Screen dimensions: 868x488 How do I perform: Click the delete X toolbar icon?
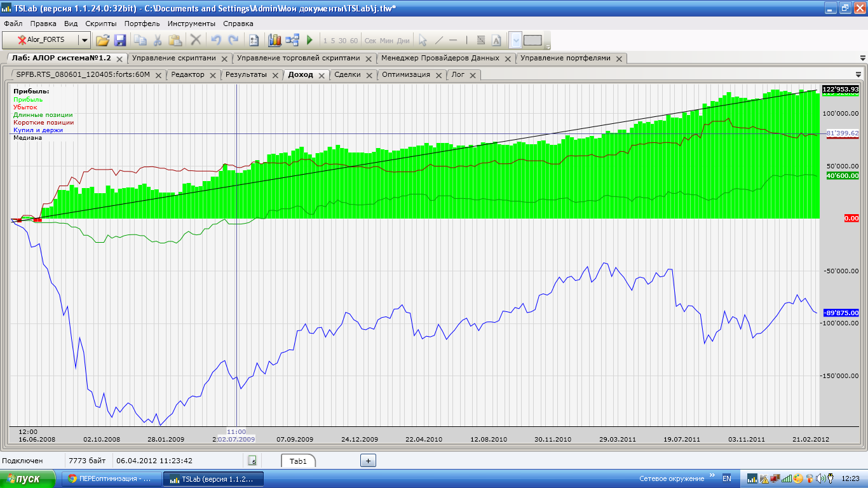[196, 40]
